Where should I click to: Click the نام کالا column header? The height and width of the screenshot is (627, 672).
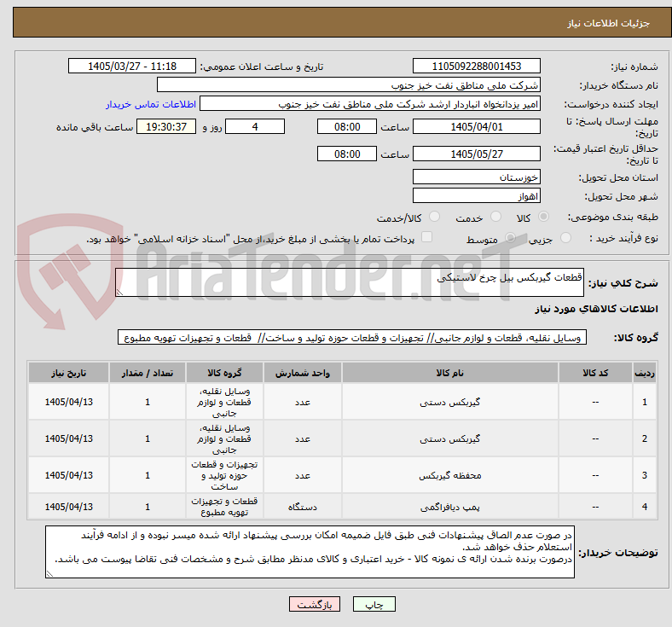pos(450,373)
